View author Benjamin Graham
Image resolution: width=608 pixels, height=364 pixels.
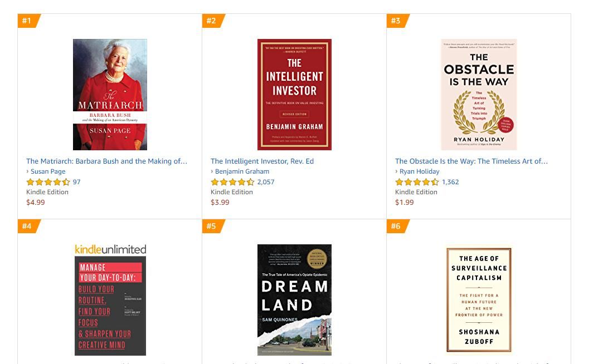[x=242, y=171]
